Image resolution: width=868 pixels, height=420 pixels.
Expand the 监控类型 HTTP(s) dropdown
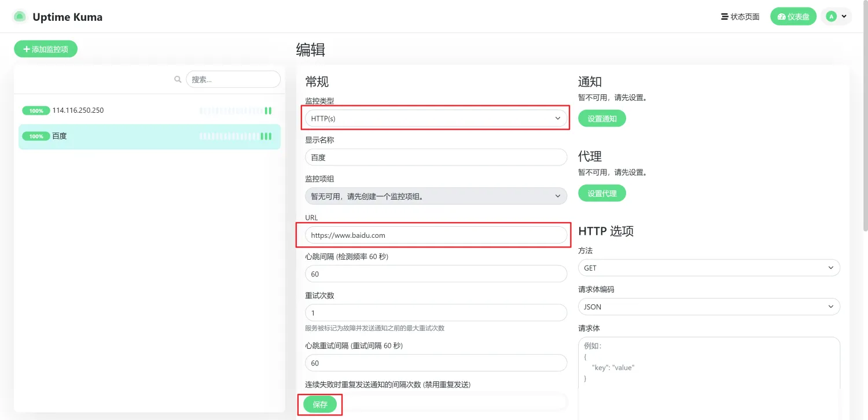(x=436, y=118)
